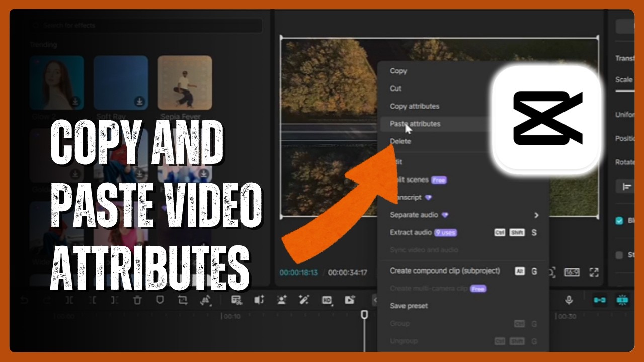Toggle the teal link track icon
This screenshot has height=362, width=644.
(x=599, y=300)
